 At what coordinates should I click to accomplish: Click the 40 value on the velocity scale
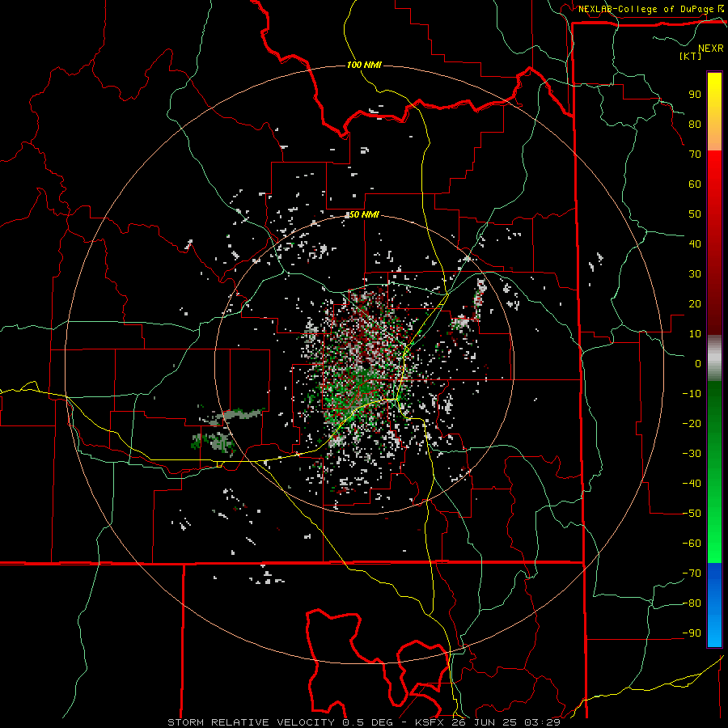(x=695, y=243)
